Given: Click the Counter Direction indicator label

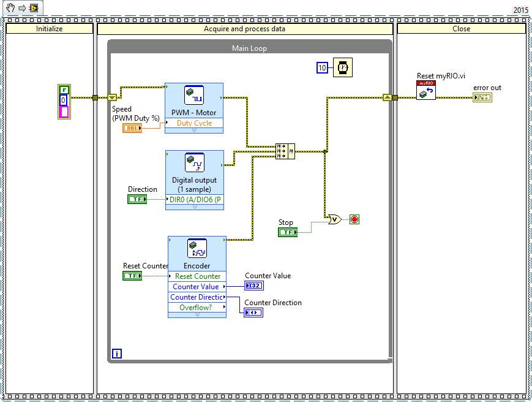Looking at the screenshot, I should point(273,303).
